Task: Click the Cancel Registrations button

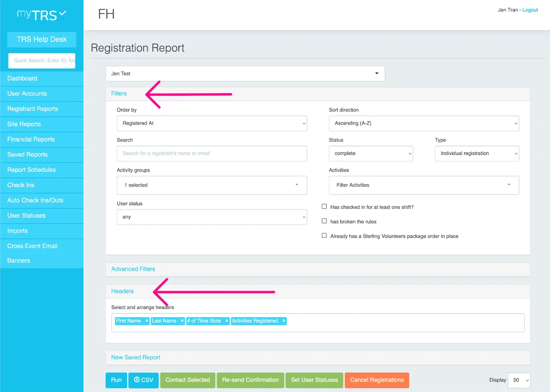Action: [x=377, y=380]
